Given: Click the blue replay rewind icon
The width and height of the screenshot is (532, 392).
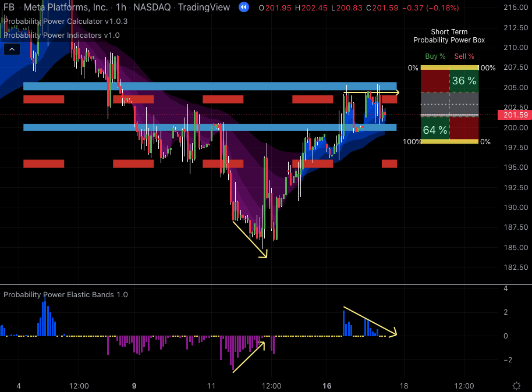Looking at the screenshot, I should tap(244, 8).
